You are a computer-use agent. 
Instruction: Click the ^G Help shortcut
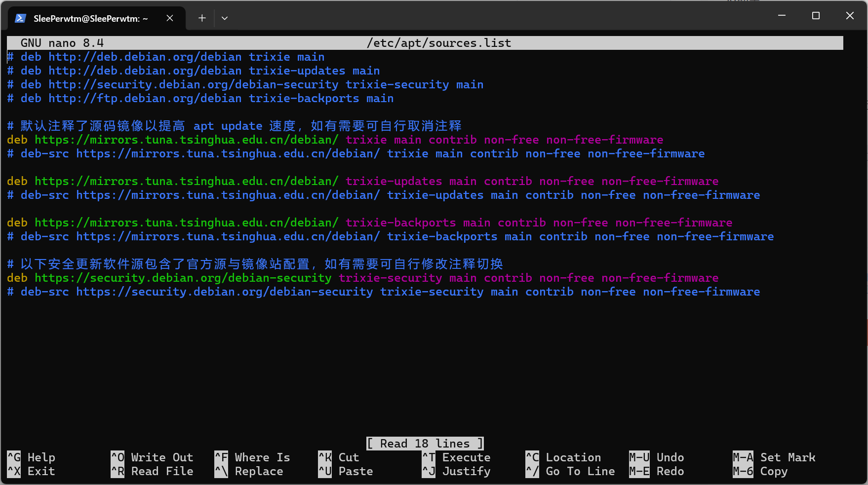pos(31,457)
